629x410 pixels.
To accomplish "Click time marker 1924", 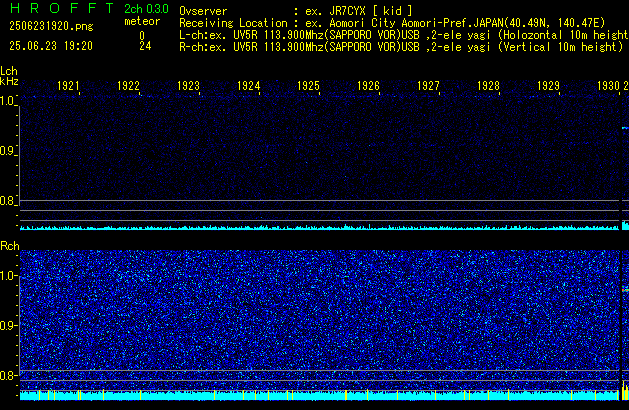I will tap(248, 86).
